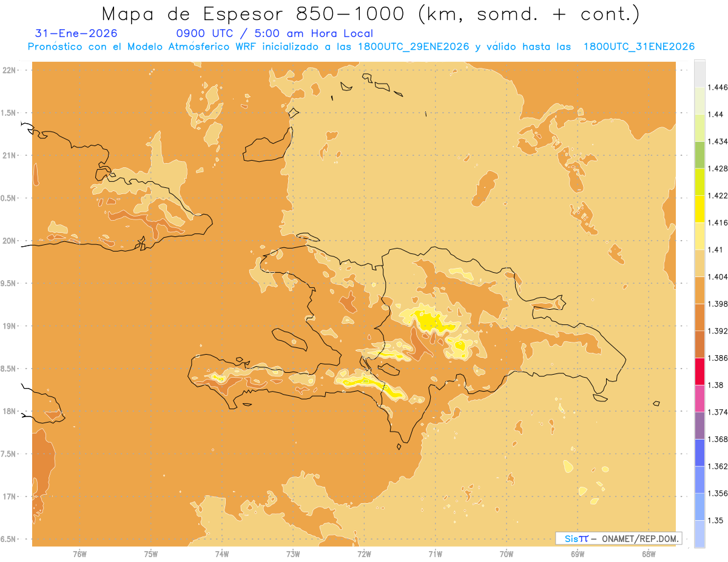Click the colorbar value 1.374

point(718,412)
